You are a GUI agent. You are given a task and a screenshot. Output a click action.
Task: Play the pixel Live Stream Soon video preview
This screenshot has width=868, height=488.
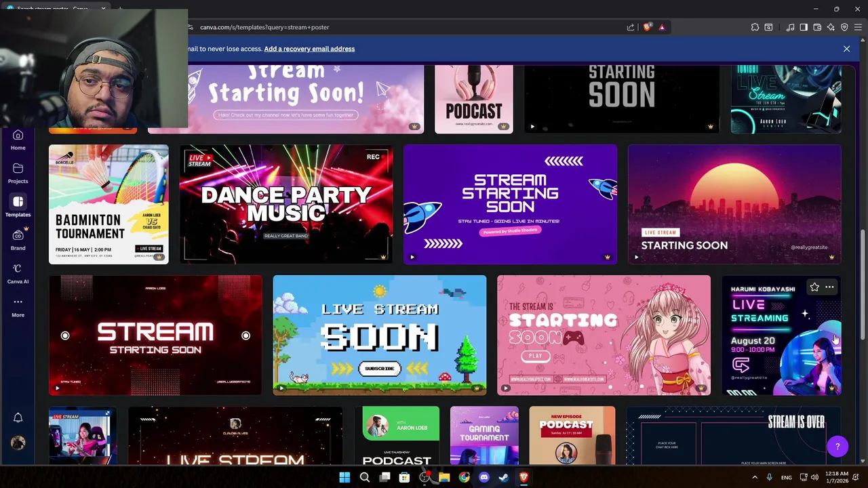click(281, 388)
